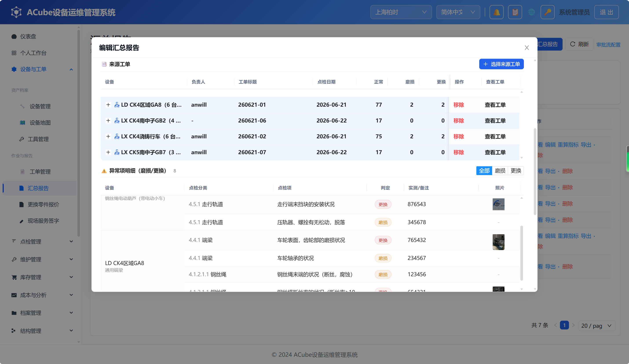Open 个人工作台 in the sidebar
The image size is (629, 364).
coord(40,53)
